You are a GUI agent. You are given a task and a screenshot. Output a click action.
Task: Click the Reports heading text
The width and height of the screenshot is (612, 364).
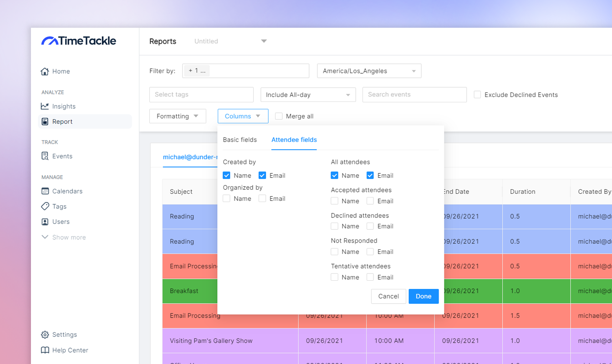[163, 41]
